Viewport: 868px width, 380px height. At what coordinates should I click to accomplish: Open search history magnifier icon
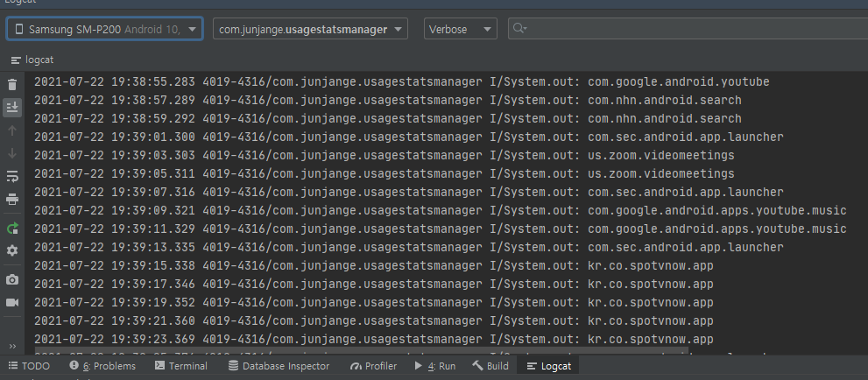(x=519, y=29)
